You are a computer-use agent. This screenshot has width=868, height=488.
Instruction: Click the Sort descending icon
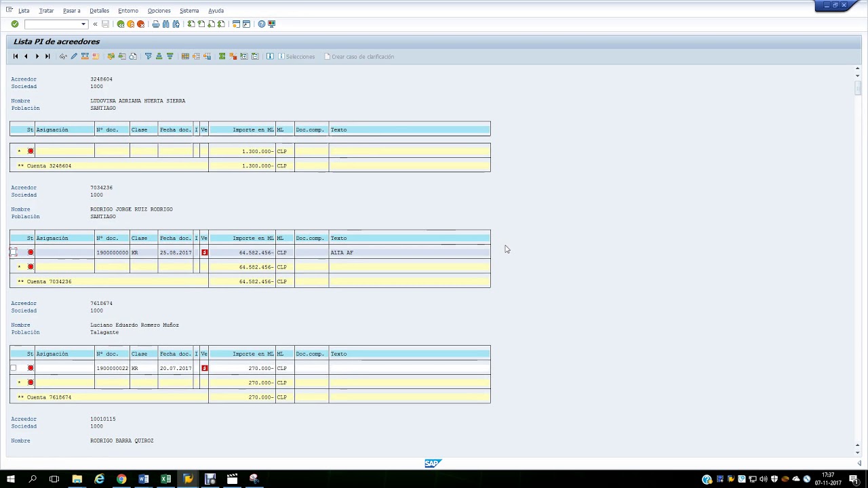point(170,56)
